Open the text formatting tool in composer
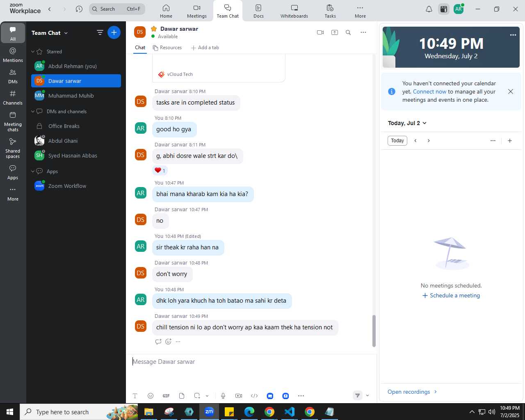Screen dimensions: 525x420 pos(135,396)
